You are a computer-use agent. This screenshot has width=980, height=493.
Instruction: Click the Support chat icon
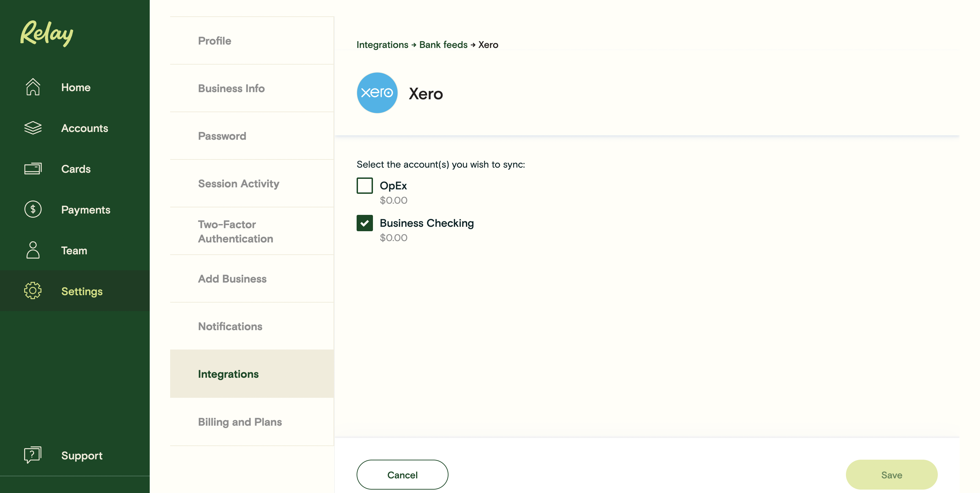click(x=33, y=455)
